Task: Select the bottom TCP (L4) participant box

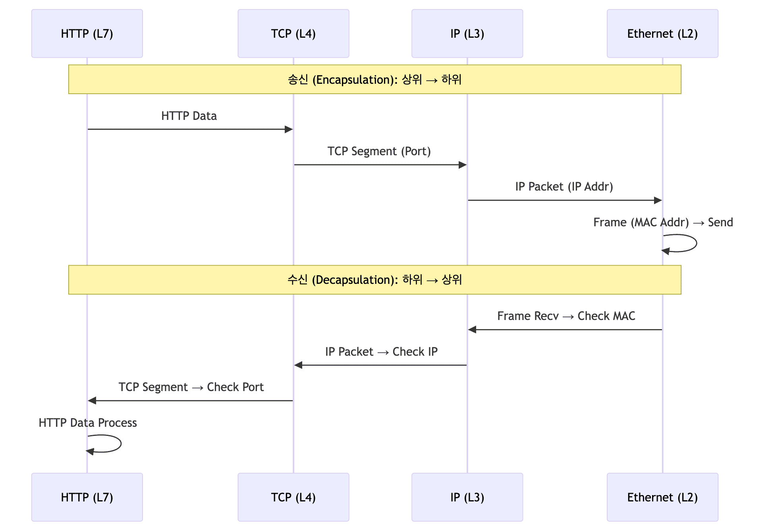Action: coord(293,497)
